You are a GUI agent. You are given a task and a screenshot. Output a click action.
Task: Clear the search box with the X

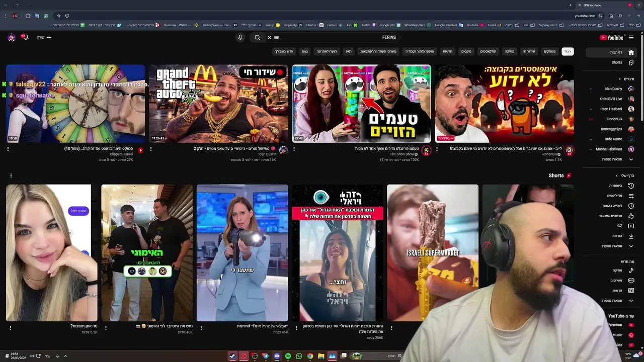coord(269,37)
